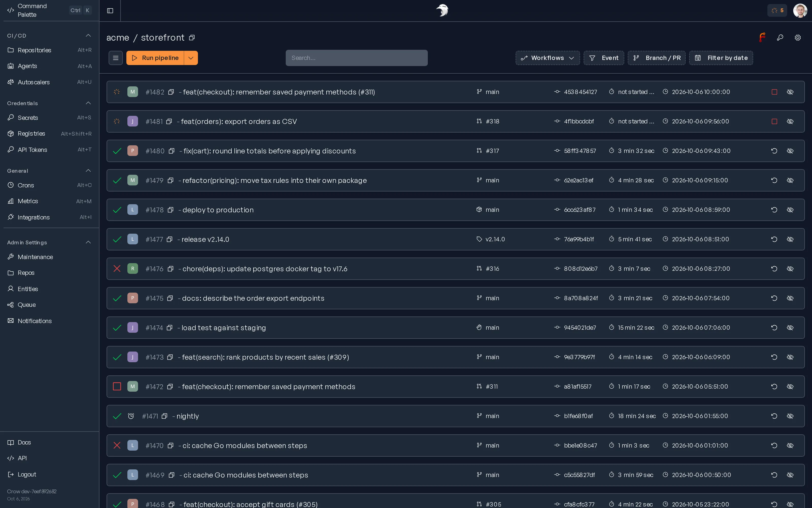Copy link icon next to #1479
Image resolution: width=812 pixels, height=508 pixels.
[x=171, y=180]
